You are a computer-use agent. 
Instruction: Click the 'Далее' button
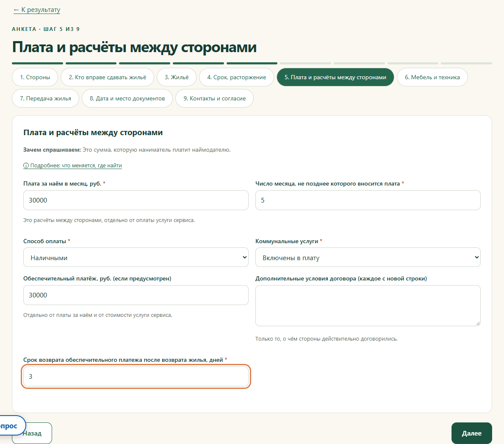point(471,433)
